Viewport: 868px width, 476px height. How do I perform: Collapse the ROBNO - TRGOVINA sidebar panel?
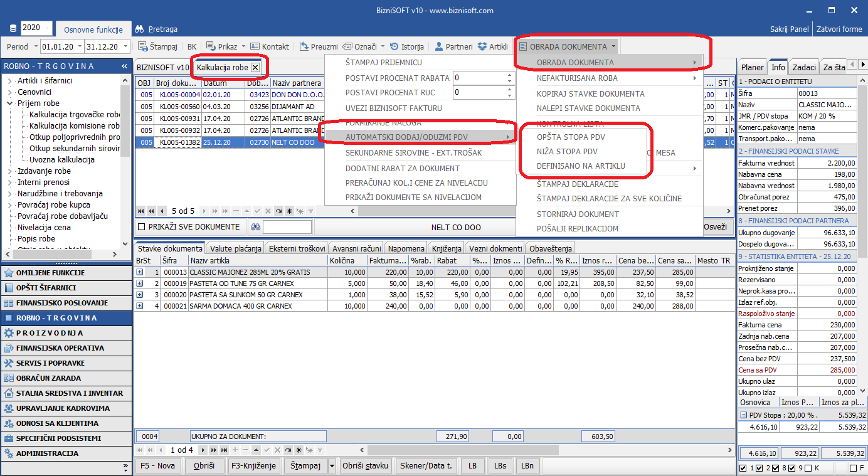pyautogui.click(x=124, y=66)
